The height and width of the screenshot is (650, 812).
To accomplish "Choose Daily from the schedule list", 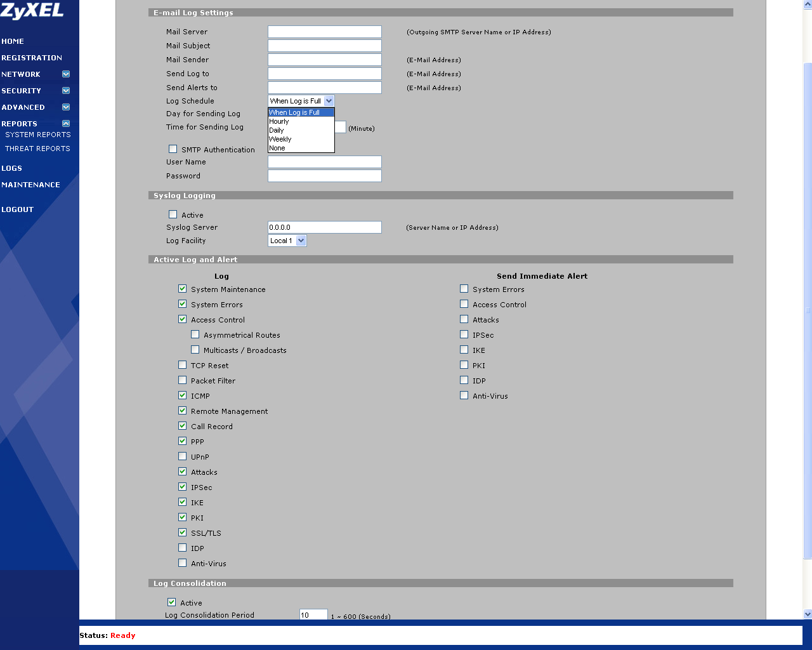I will tap(301, 130).
